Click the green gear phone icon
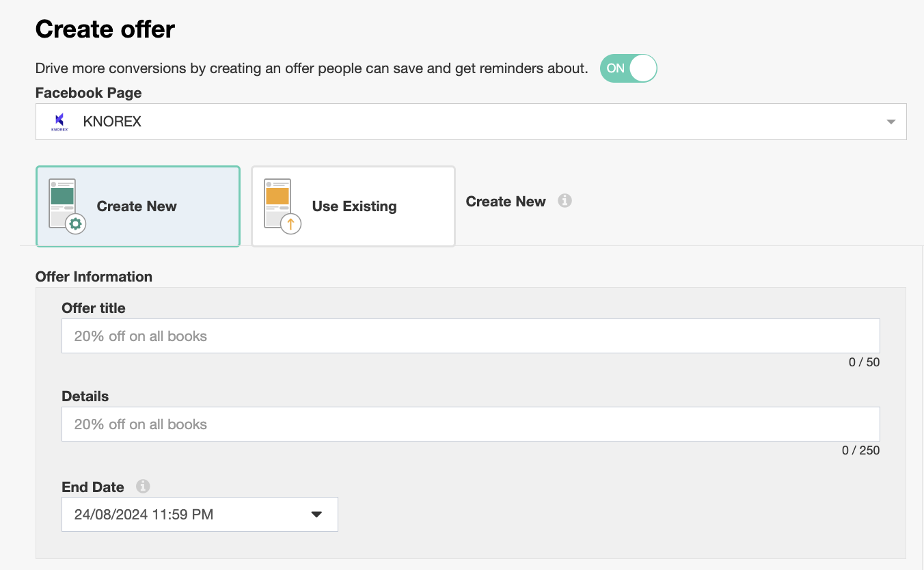 coord(66,206)
